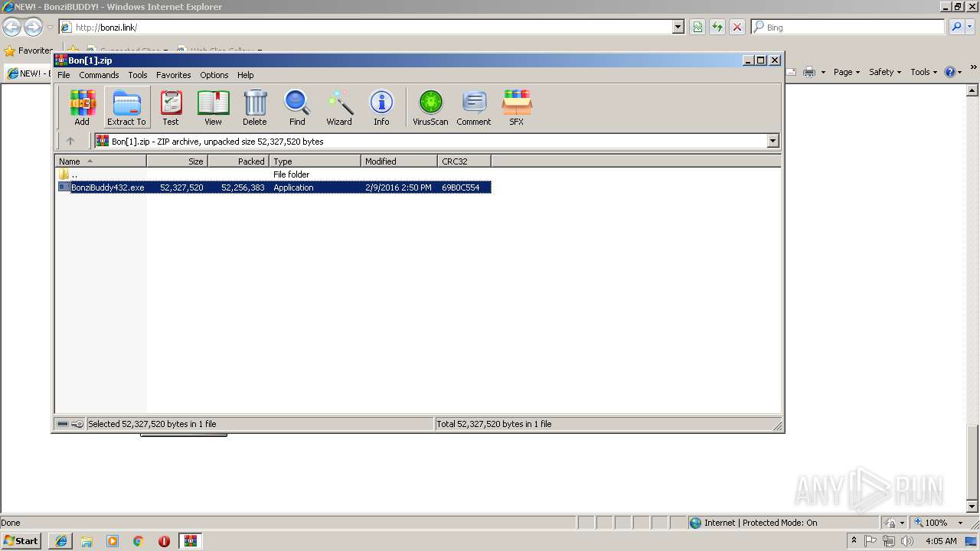
Task: Click Internet Explorer Forward button
Action: (33, 27)
